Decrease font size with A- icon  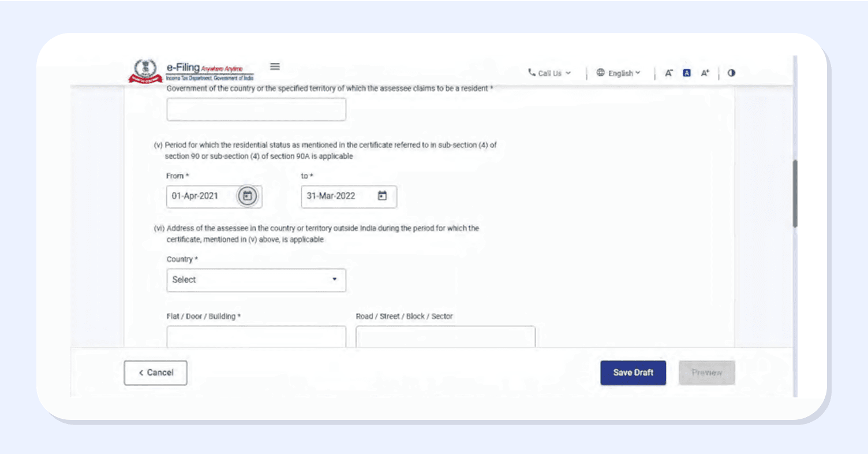click(669, 73)
